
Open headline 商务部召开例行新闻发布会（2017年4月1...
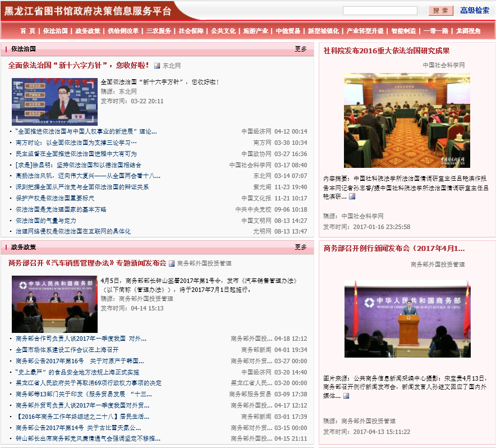[394, 248]
